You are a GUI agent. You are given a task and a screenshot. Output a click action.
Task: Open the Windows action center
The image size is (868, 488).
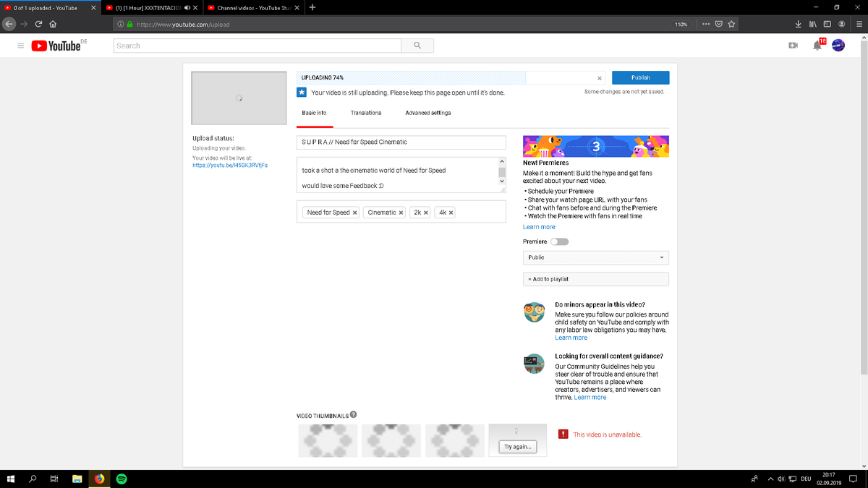853,479
